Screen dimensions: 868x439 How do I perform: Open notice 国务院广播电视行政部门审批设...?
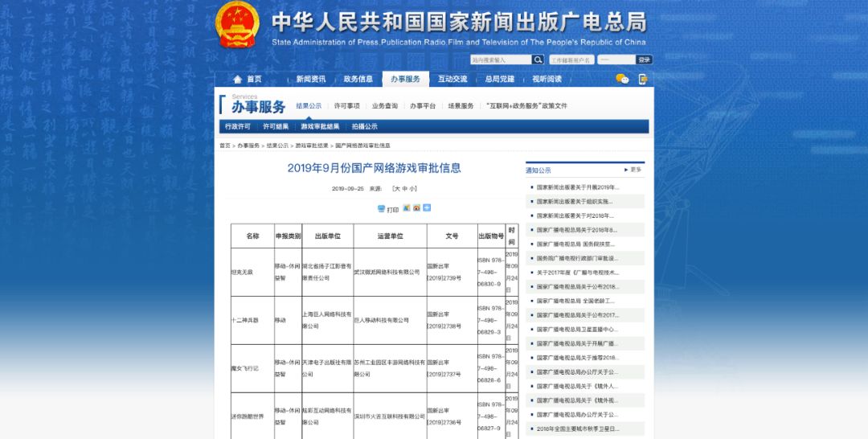pos(577,259)
